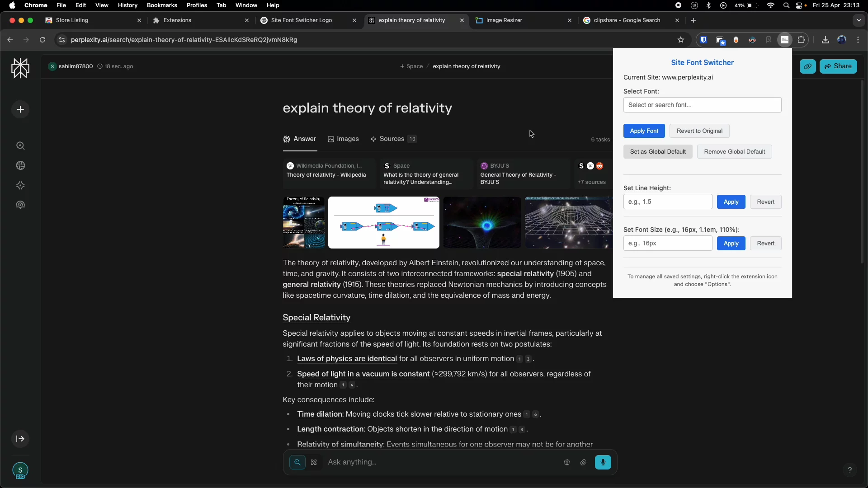Bookmark this page via the star icon
This screenshot has width=868, height=488.
681,40
